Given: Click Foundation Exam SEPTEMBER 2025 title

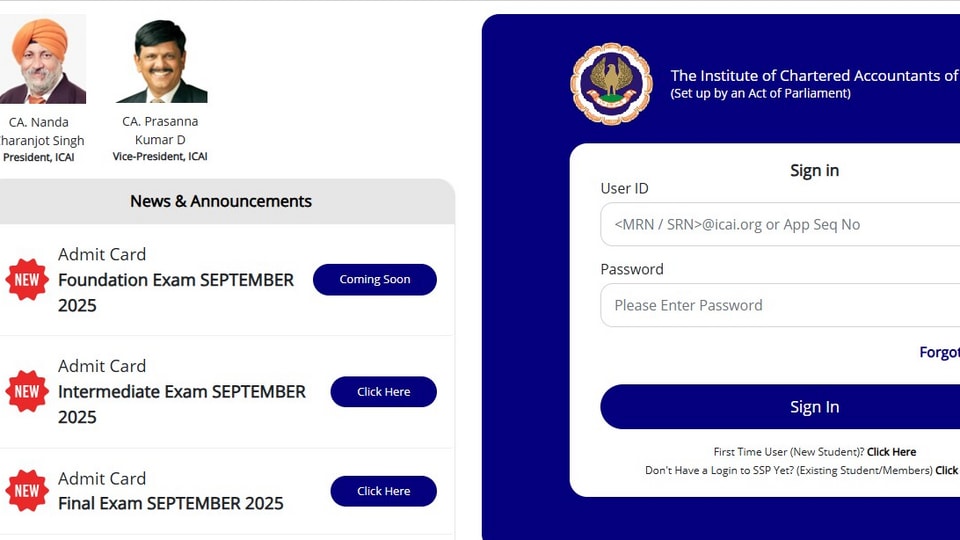Looking at the screenshot, I should click(176, 293).
